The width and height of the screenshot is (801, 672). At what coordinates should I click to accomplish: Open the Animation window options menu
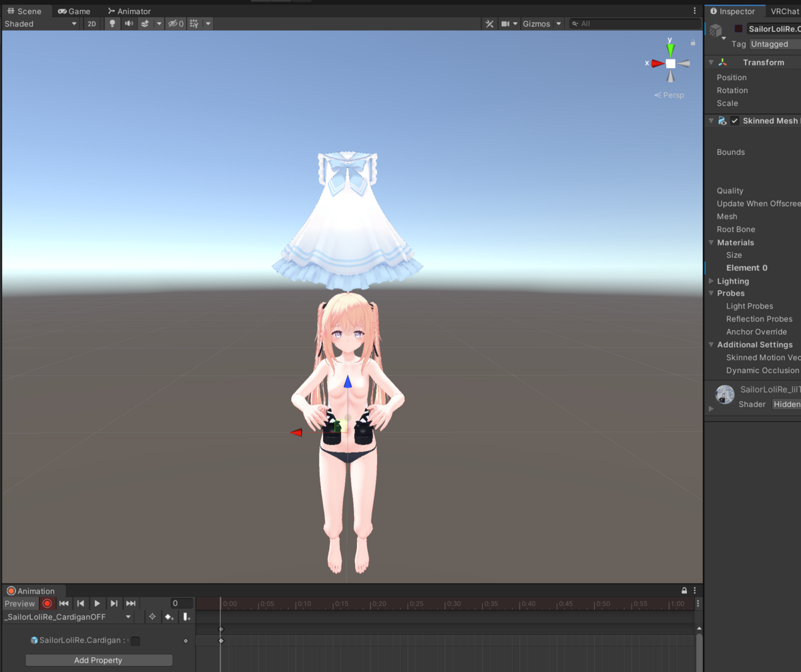click(696, 591)
